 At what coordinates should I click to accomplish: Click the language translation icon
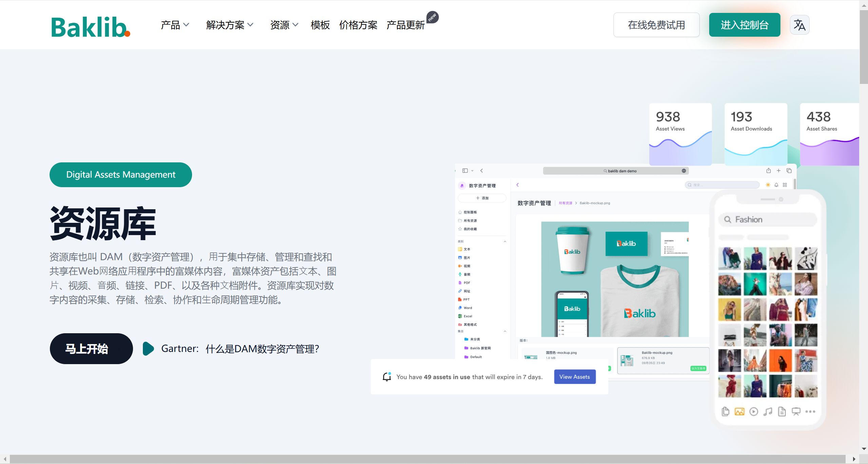point(799,25)
